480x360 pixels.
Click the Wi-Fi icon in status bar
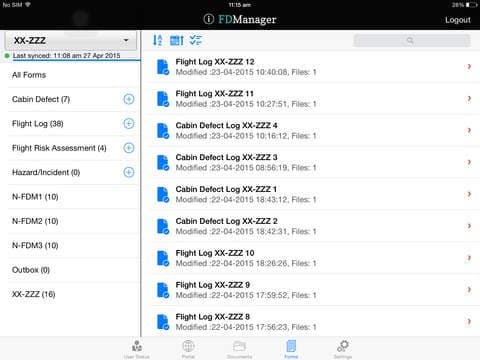[x=28, y=5]
